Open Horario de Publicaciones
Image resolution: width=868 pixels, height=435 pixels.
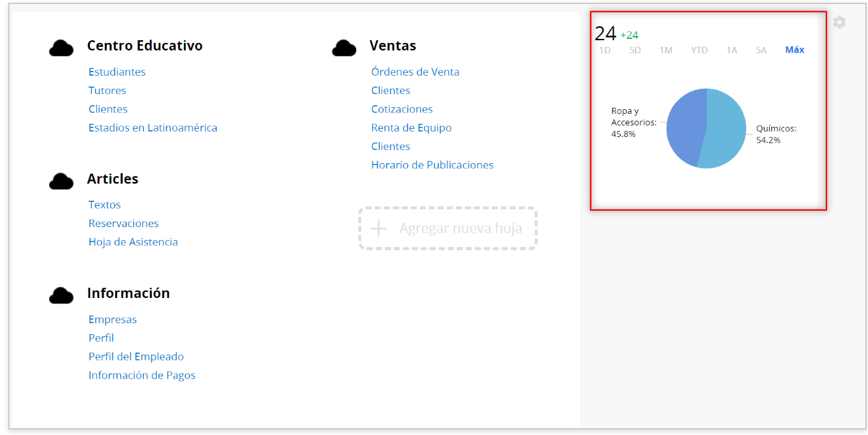click(432, 164)
